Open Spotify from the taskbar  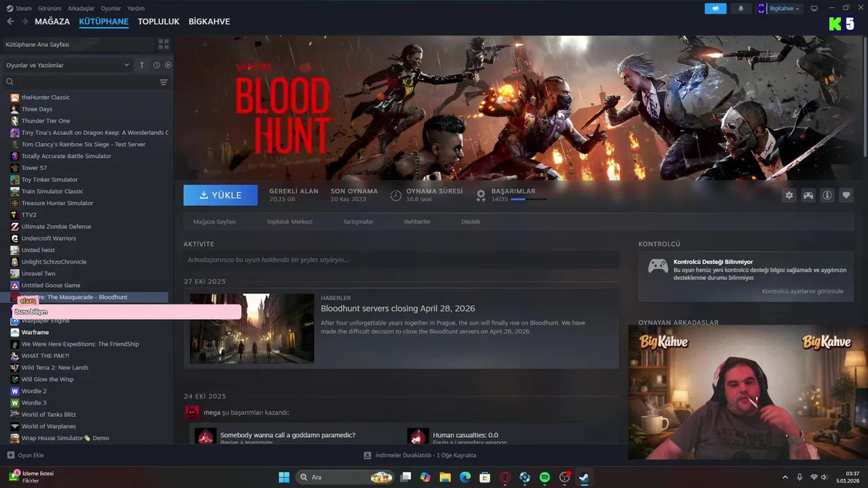(x=545, y=477)
